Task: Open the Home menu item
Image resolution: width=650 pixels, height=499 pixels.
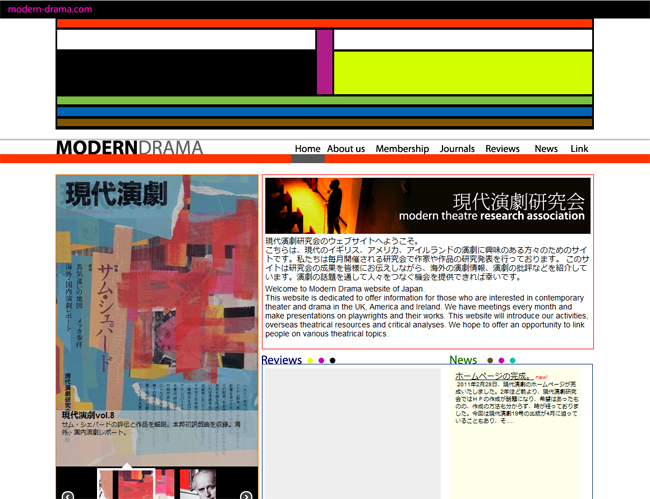Action: click(307, 149)
